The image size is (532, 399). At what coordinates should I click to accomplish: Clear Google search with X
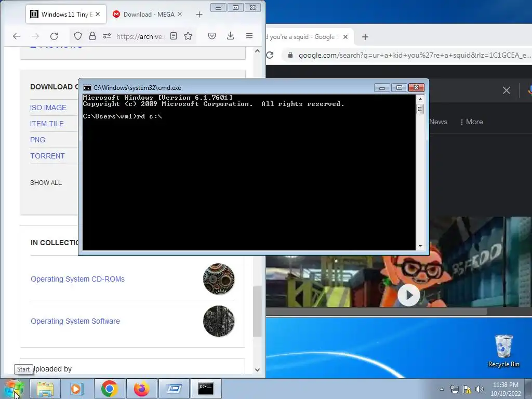pos(506,90)
